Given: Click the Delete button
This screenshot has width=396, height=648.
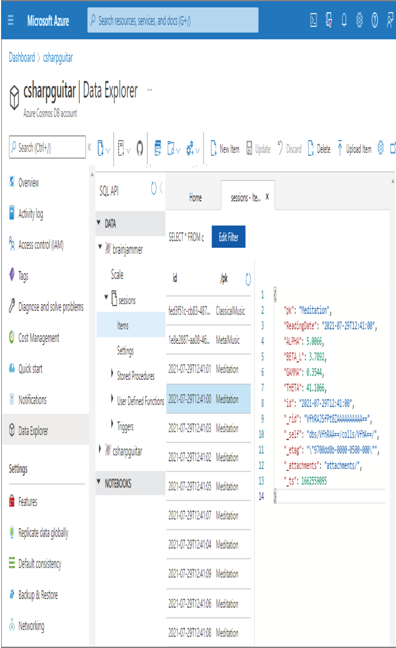Looking at the screenshot, I should point(319,148).
